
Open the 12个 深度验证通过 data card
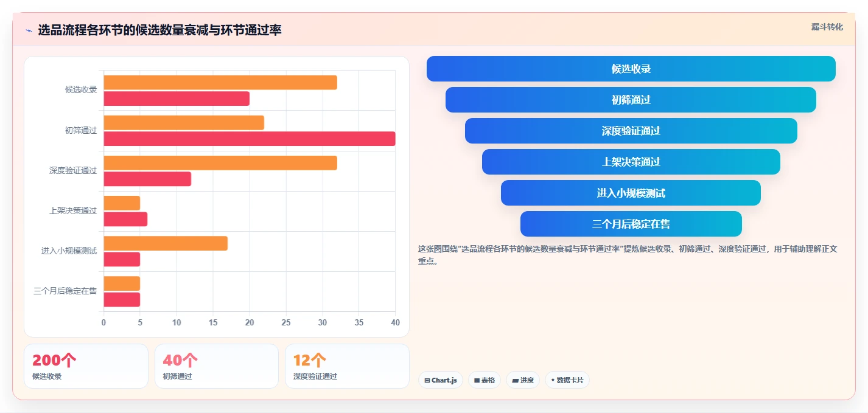click(347, 366)
